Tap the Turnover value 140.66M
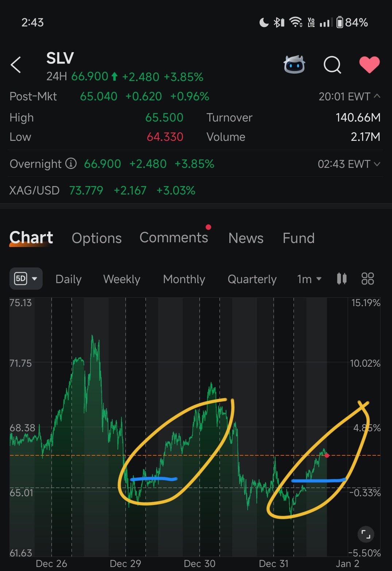This screenshot has width=392, height=571. [x=358, y=117]
